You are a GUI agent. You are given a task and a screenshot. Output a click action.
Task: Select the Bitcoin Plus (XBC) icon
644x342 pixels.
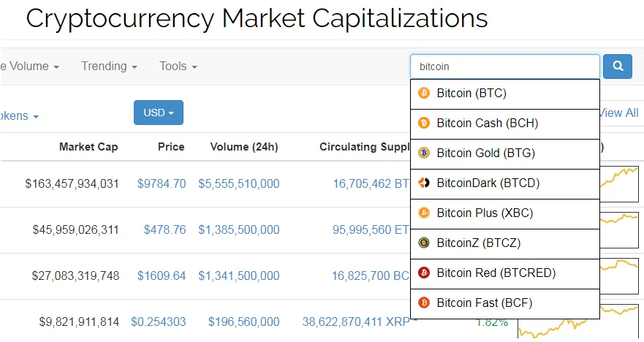tap(424, 213)
